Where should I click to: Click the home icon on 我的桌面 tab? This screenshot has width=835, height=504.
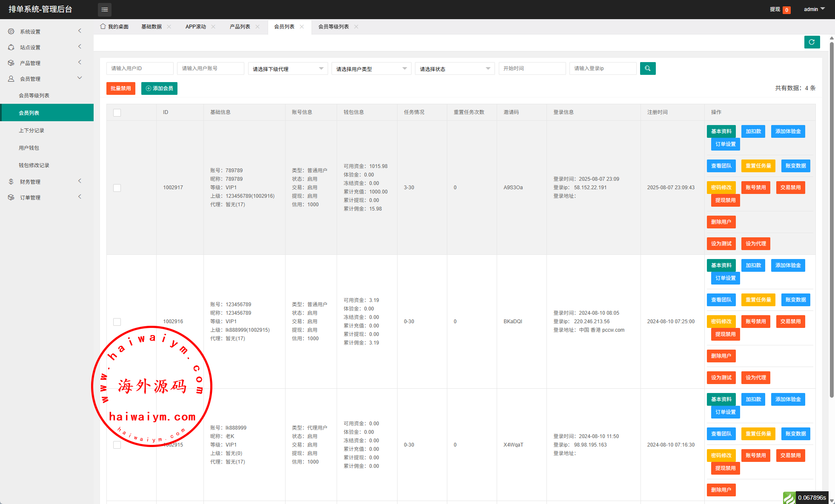(x=103, y=26)
